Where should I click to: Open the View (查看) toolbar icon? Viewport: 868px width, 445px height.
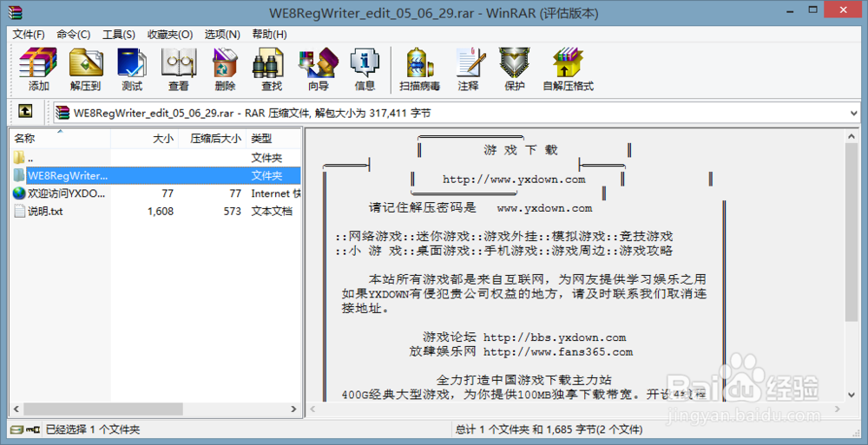pyautogui.click(x=178, y=69)
